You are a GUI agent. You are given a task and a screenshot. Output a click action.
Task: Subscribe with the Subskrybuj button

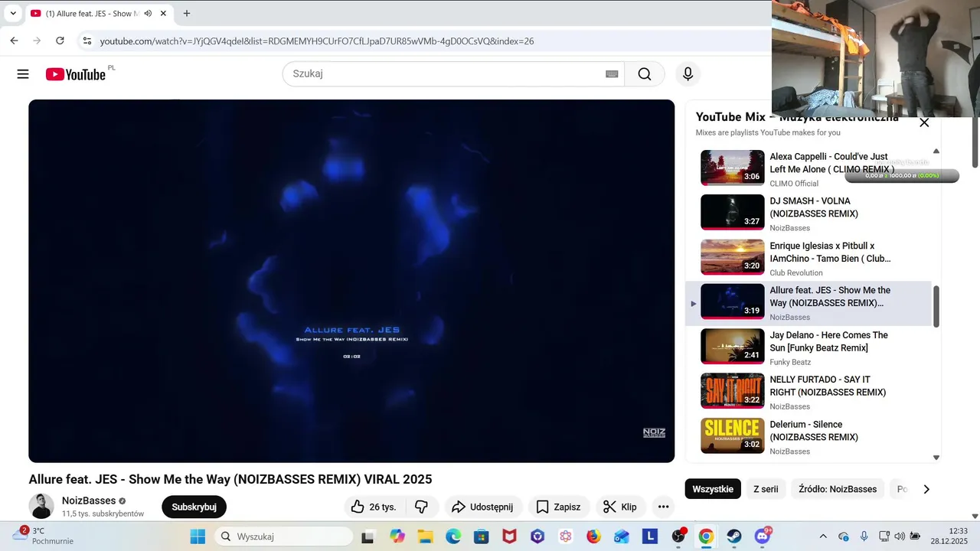pyautogui.click(x=194, y=507)
